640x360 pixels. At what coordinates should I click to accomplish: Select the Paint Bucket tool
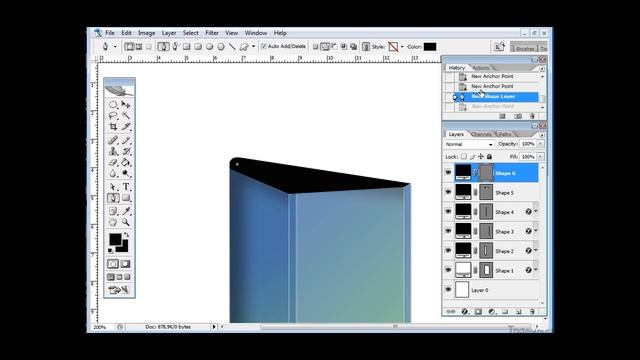(x=126, y=162)
